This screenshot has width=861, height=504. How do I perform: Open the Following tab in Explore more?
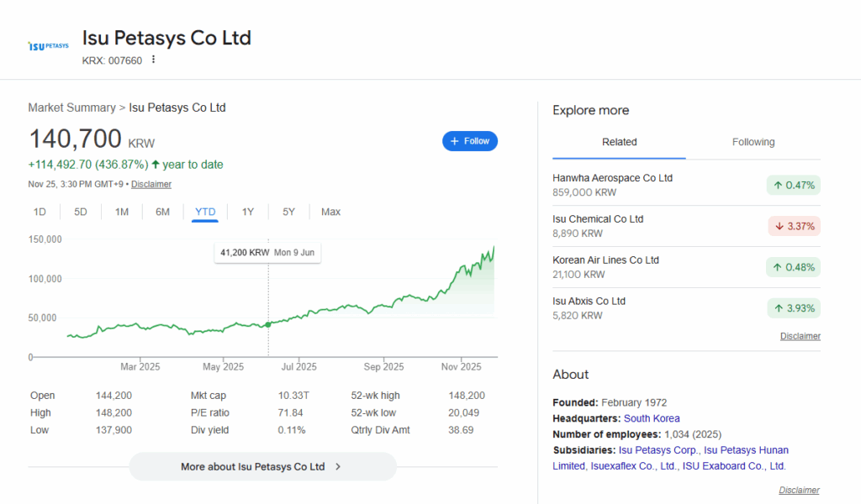pos(753,142)
